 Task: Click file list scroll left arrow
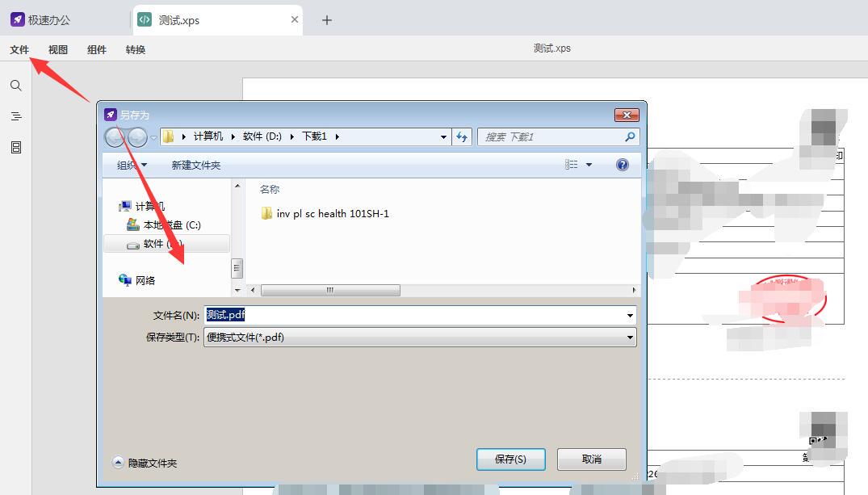253,290
